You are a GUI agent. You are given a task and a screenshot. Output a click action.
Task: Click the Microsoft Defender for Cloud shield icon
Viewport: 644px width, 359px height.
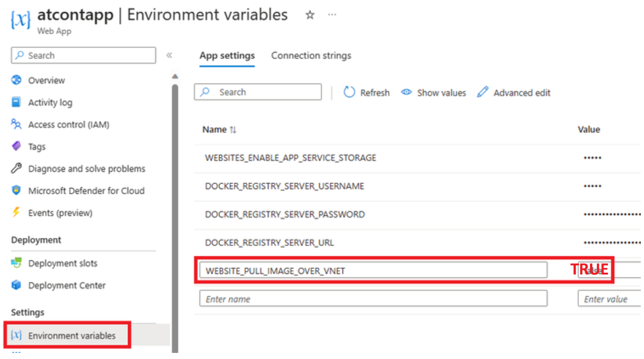16,191
